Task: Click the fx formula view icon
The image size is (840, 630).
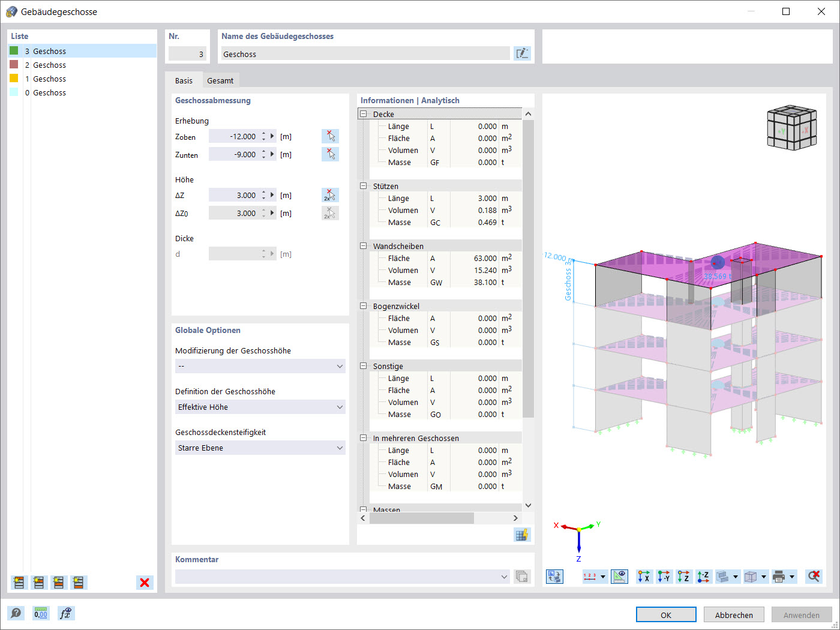Action: pos(66,613)
